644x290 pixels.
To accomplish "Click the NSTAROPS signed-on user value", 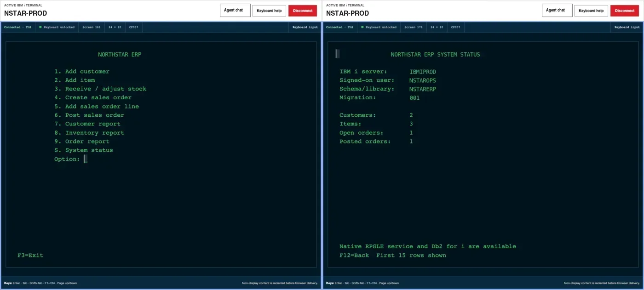I will [423, 80].
